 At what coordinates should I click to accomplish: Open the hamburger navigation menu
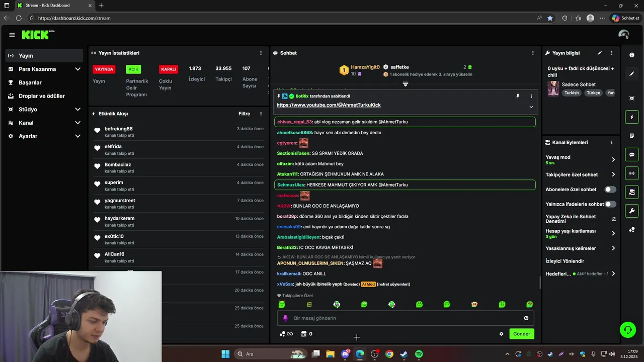12,35
